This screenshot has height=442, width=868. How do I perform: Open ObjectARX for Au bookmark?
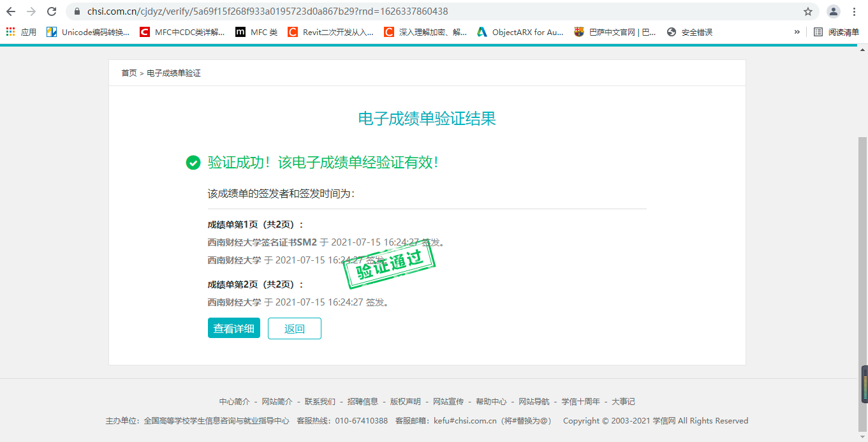(x=520, y=32)
